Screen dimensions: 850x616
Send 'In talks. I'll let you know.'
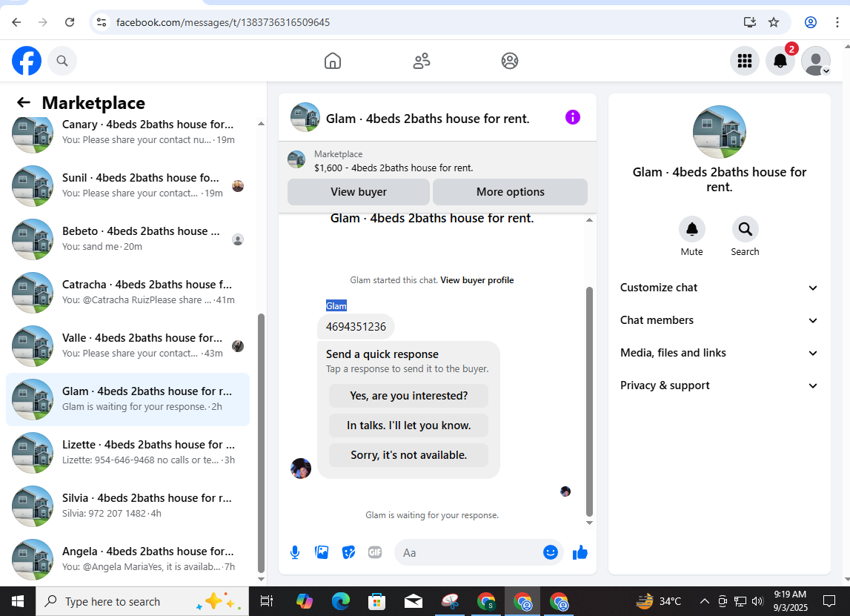coord(409,425)
